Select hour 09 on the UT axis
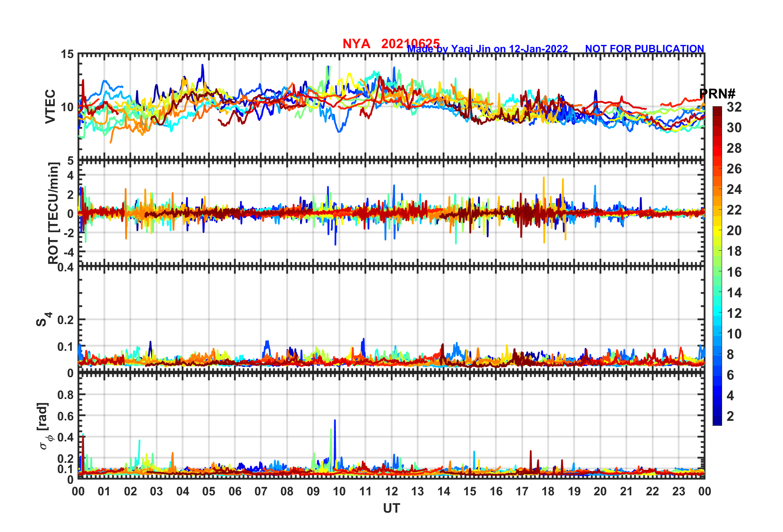This screenshot has height=532, width=783. point(313,491)
